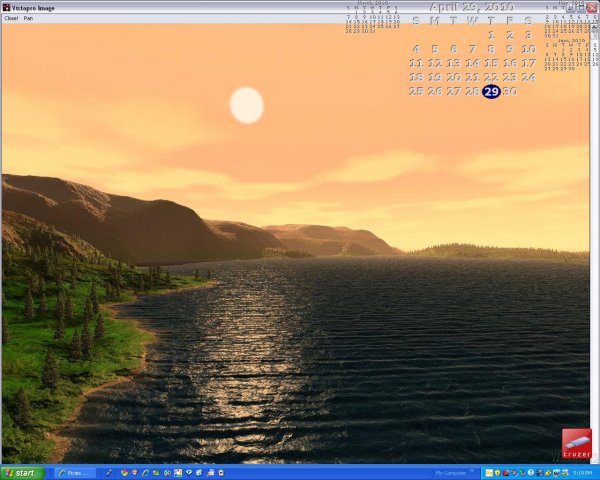Open the My Computer taskbar toolbar

point(452,472)
